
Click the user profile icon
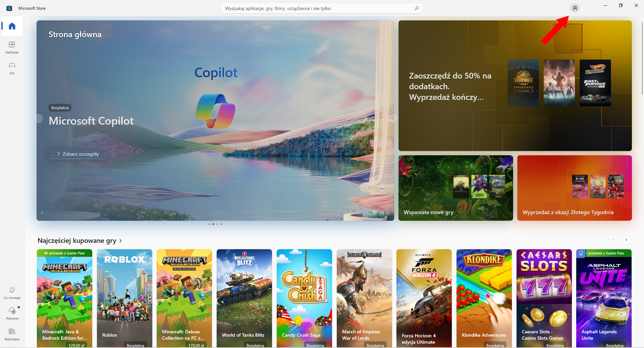point(575,8)
